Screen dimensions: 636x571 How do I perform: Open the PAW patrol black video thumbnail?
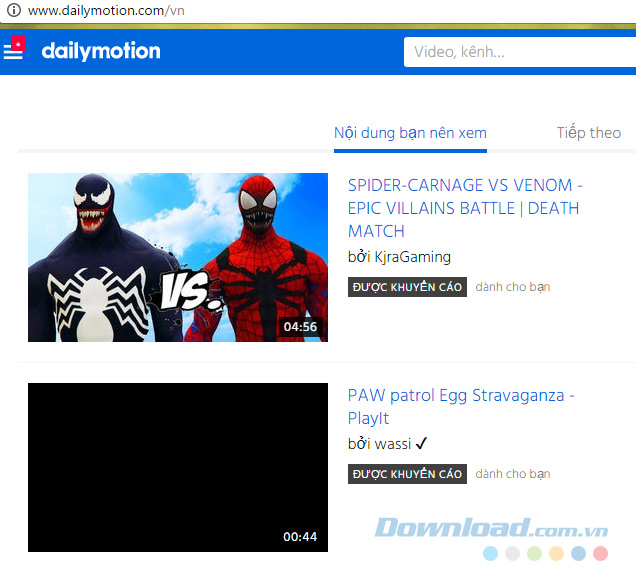click(x=178, y=467)
